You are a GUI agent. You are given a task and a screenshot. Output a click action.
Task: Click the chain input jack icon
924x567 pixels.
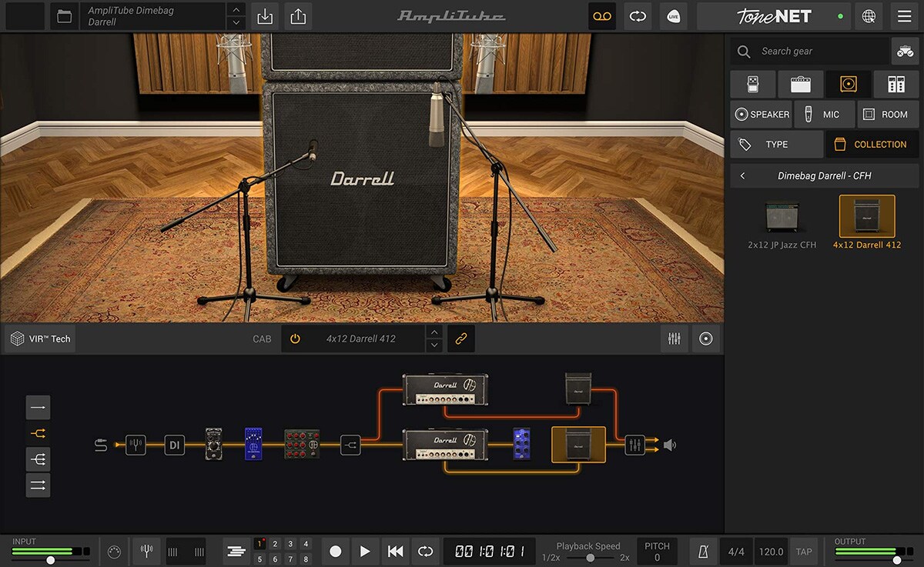101,445
